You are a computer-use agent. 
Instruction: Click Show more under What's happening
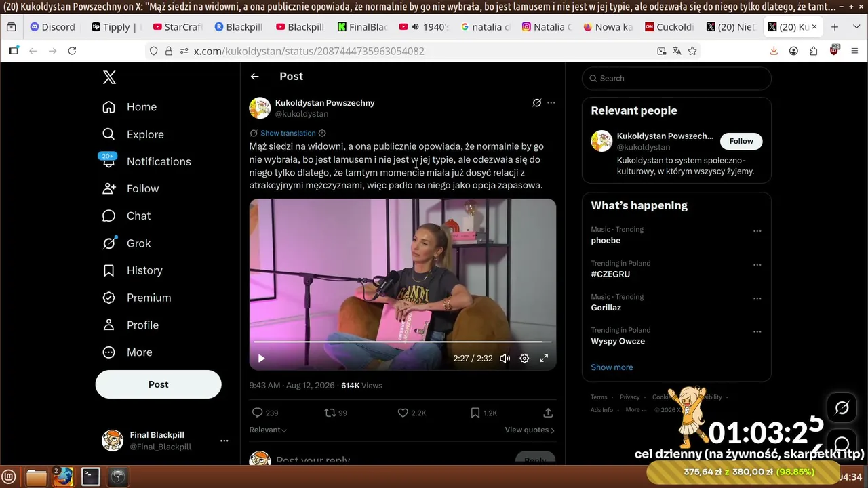612,367
